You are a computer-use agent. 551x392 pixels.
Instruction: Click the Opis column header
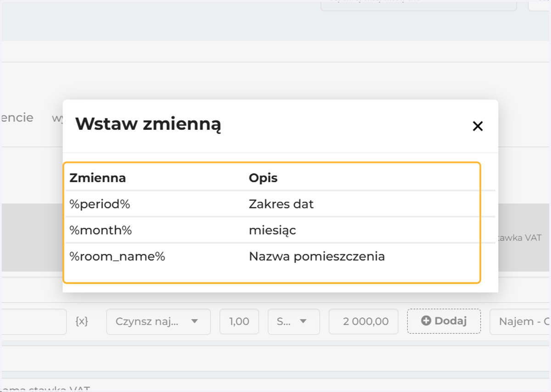[x=263, y=178]
